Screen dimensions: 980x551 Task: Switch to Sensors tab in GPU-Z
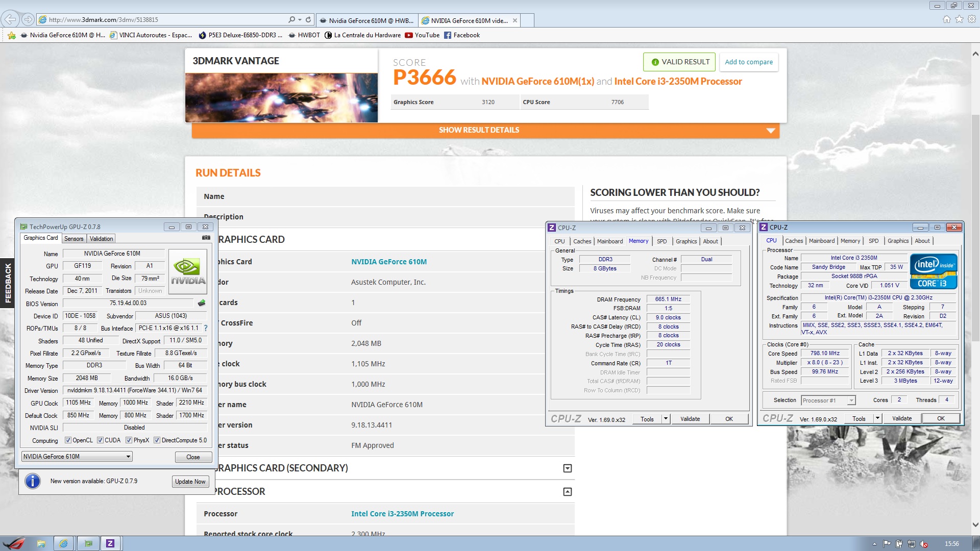tap(73, 239)
